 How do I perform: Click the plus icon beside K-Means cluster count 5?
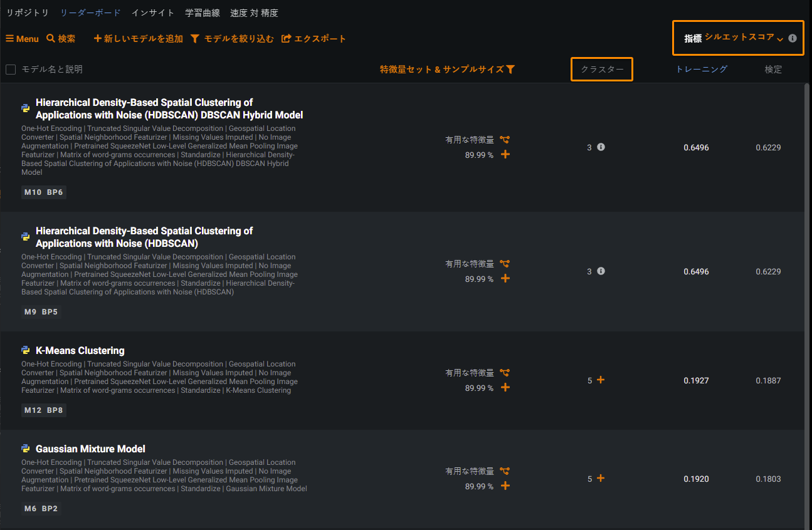[x=601, y=380]
